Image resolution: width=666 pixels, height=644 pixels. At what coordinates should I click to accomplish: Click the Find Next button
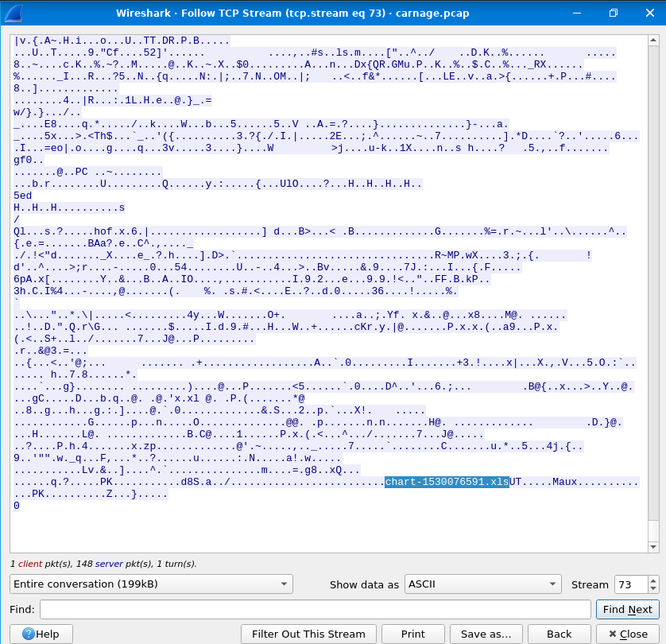(627, 609)
